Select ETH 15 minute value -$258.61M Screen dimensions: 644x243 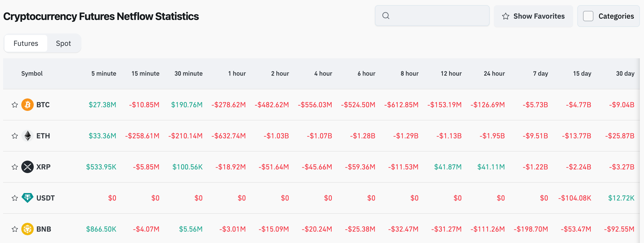pos(142,136)
